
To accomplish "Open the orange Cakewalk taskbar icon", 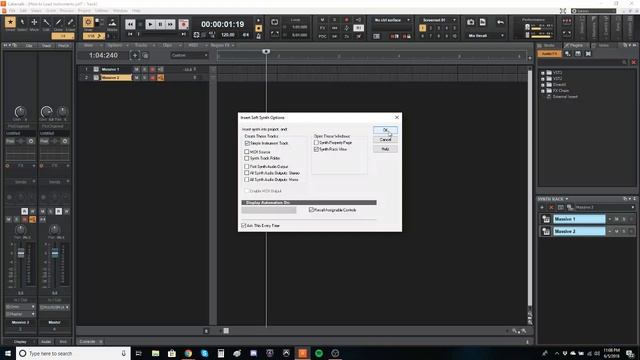I will coord(302,353).
